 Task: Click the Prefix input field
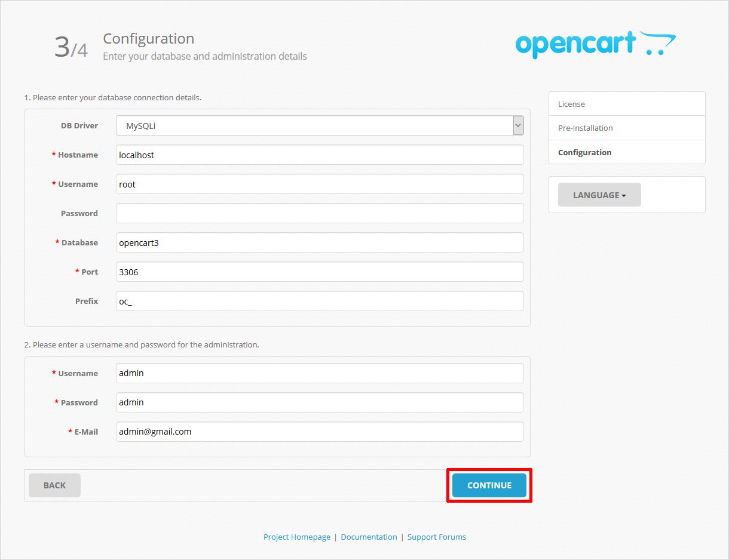(320, 301)
